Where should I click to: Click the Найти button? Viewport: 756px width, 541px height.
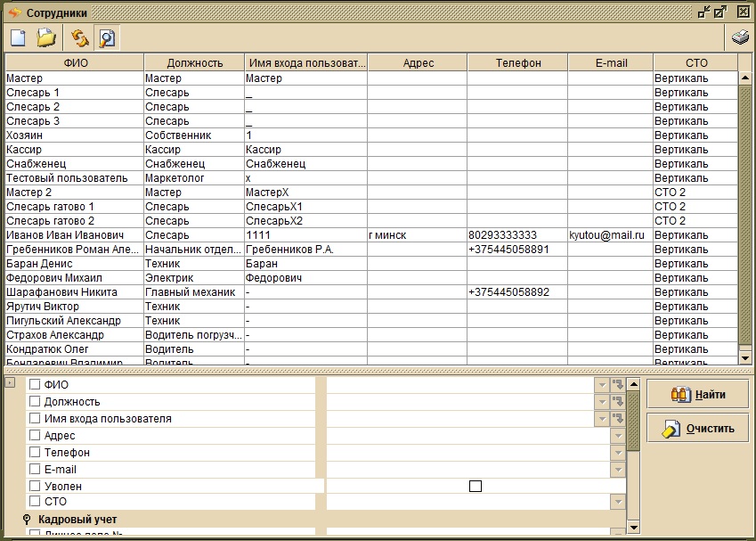tap(697, 394)
